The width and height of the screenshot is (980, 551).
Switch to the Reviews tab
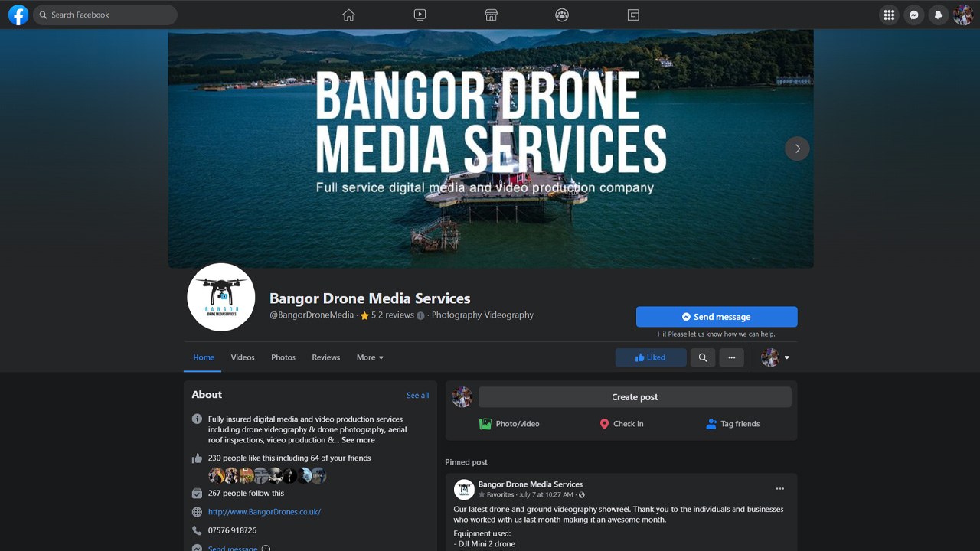click(x=326, y=357)
